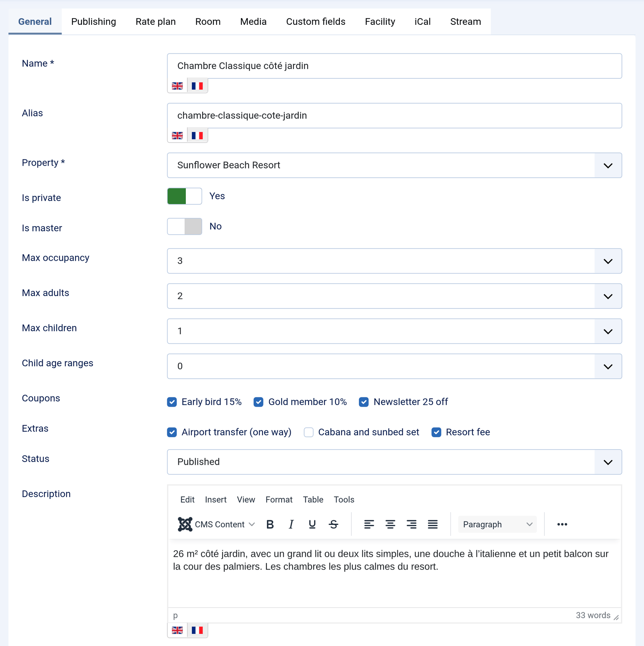Screen dimensions: 644x646
Task: Uncheck the Airport transfer (one way) extra
Action: click(172, 432)
